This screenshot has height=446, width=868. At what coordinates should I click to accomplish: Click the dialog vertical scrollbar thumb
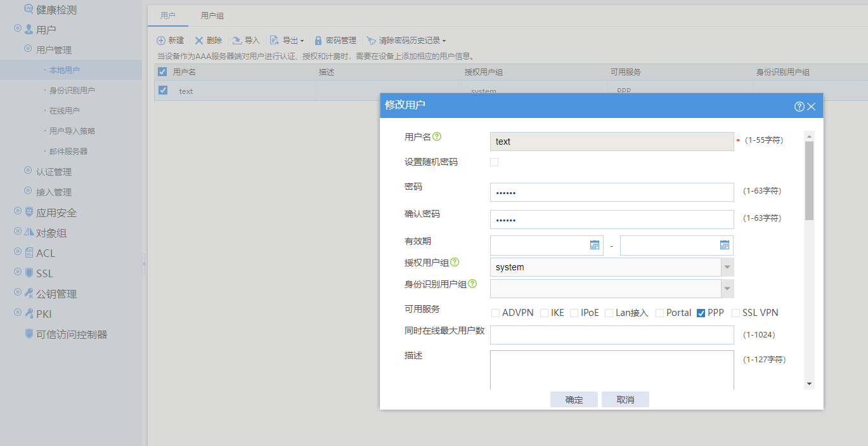pos(809,181)
